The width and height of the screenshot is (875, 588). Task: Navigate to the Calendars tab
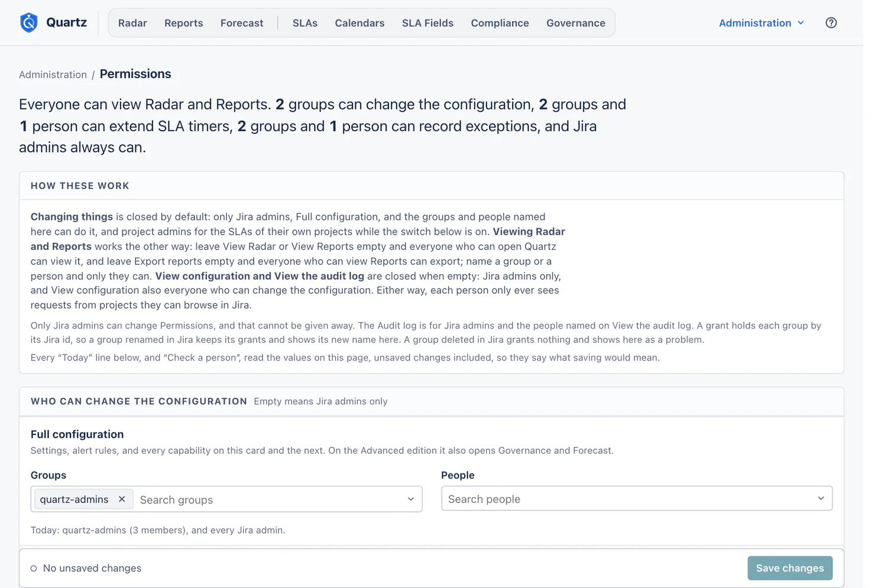coord(359,23)
